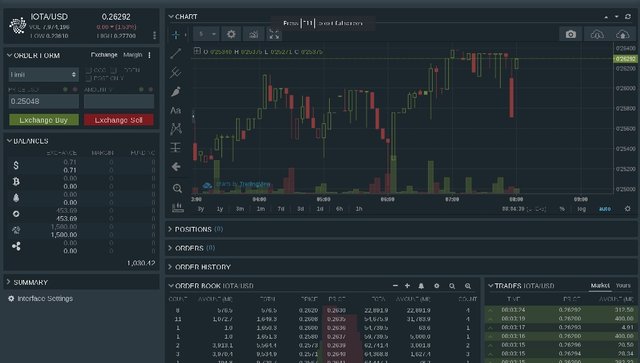The width and height of the screenshot is (640, 363).
Task: Open chart properties gear icon
Action: 231,34
